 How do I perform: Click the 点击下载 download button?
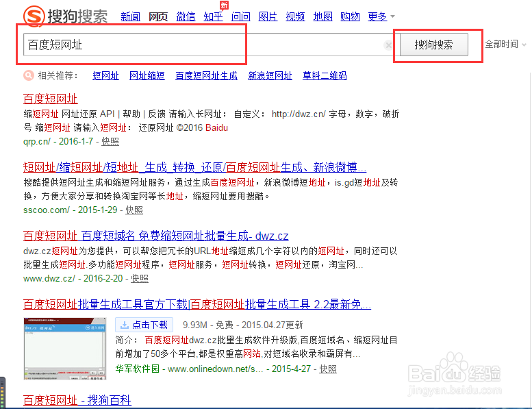(x=144, y=325)
